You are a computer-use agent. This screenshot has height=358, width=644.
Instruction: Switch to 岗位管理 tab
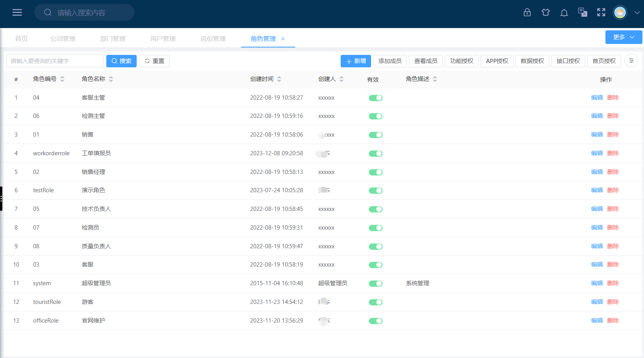pos(213,39)
